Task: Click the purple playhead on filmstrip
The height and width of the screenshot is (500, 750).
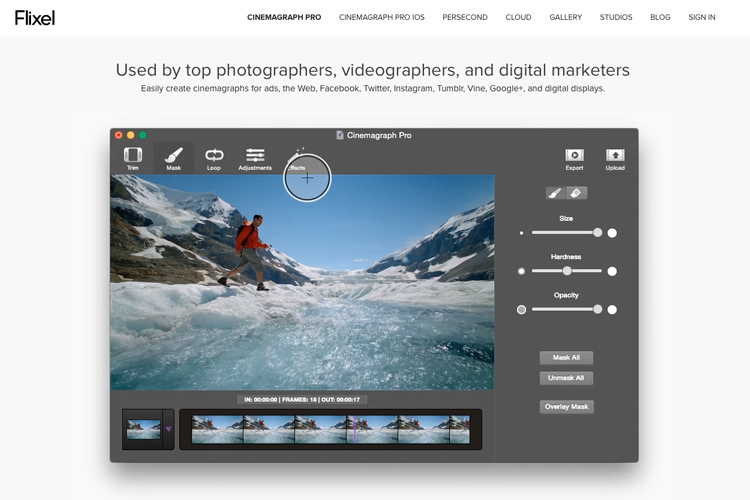Action: [354, 429]
